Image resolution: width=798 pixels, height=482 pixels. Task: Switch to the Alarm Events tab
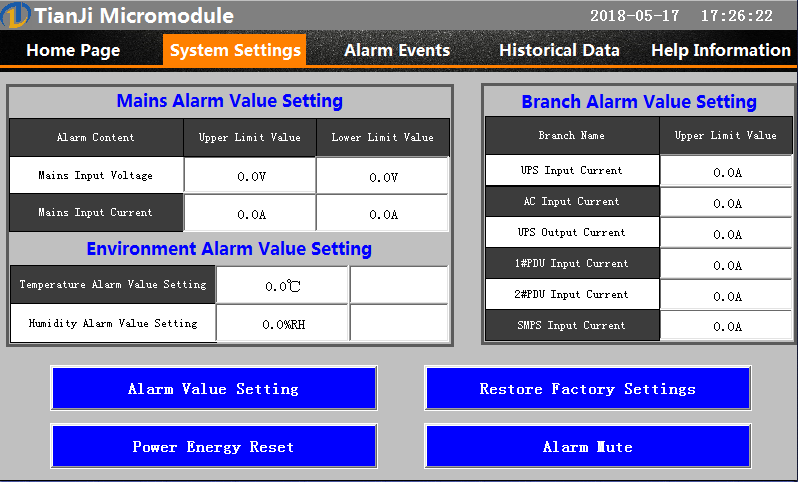pyautogui.click(x=397, y=50)
